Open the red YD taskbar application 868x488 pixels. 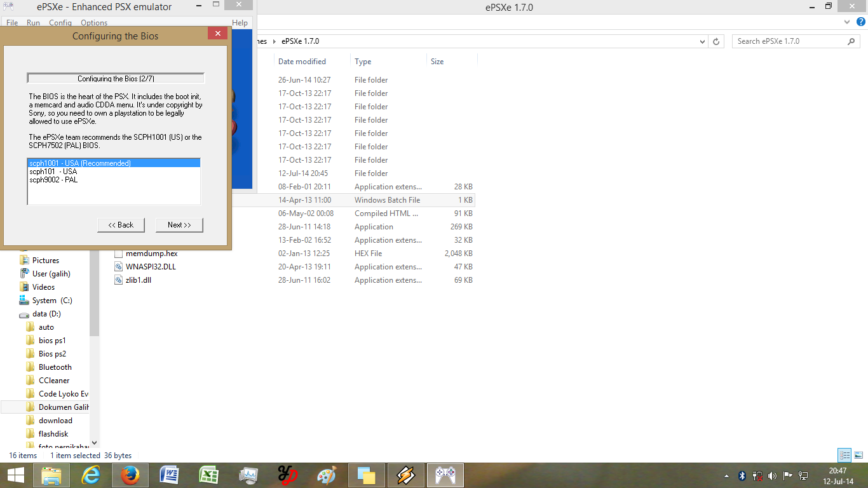[x=288, y=475]
